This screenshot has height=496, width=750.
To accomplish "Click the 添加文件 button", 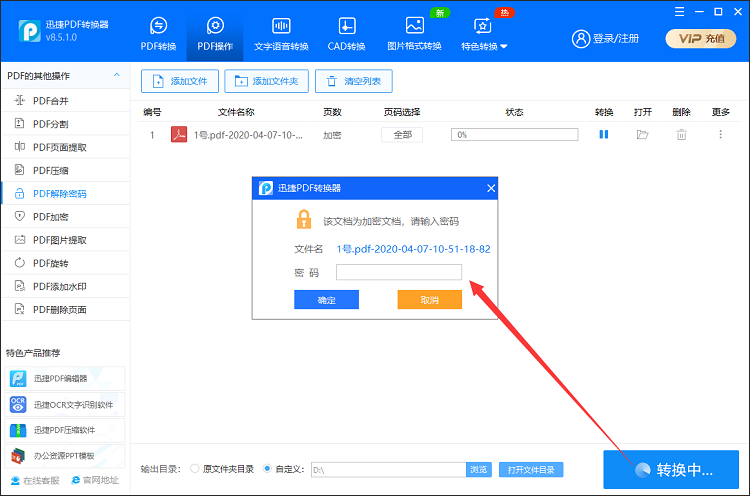I will pos(180,81).
